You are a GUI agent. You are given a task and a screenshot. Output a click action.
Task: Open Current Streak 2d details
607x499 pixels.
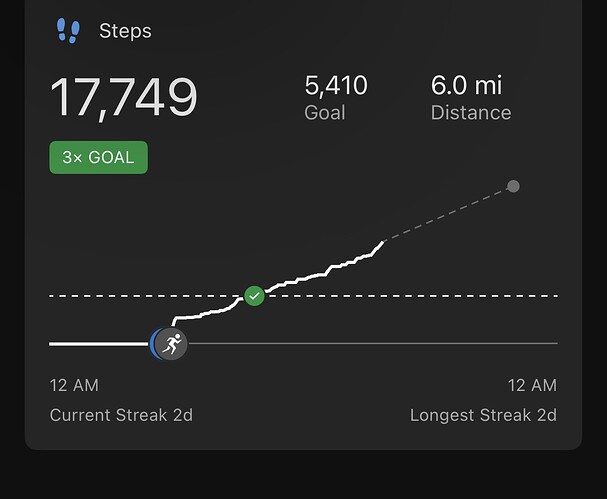click(x=121, y=415)
